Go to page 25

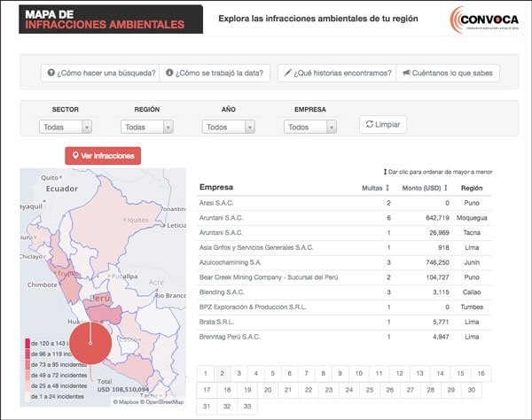[370, 390]
